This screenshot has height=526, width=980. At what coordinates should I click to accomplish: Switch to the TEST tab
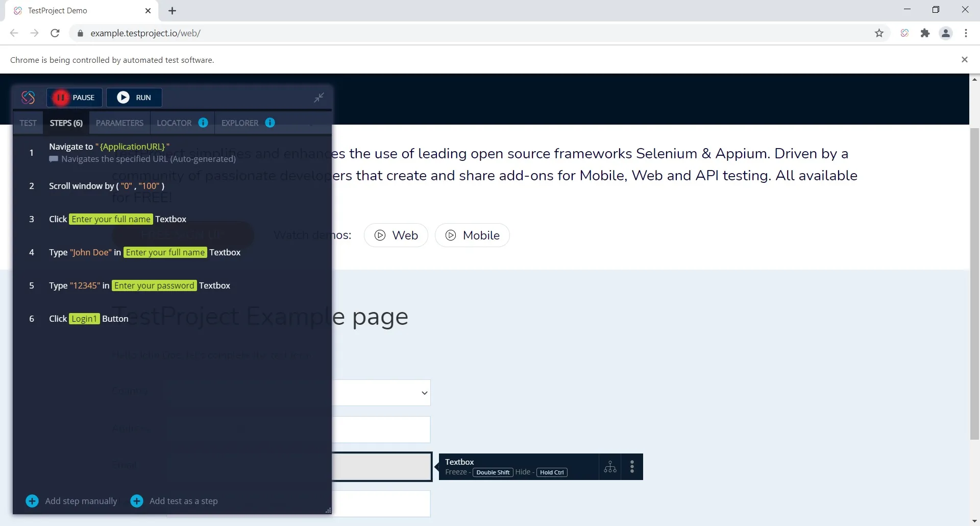click(28, 123)
